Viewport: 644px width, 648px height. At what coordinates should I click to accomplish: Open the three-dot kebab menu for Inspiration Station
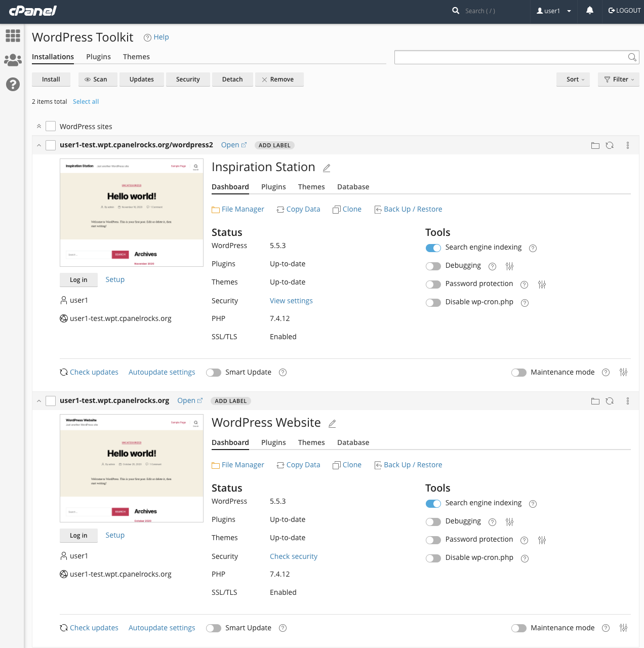pos(628,145)
